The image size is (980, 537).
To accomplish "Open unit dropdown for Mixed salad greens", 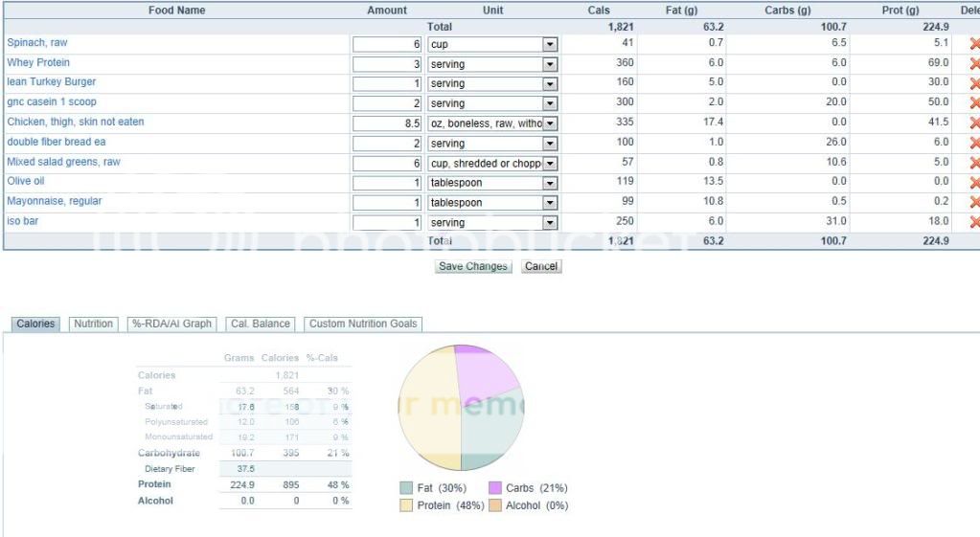I will coord(550,164).
